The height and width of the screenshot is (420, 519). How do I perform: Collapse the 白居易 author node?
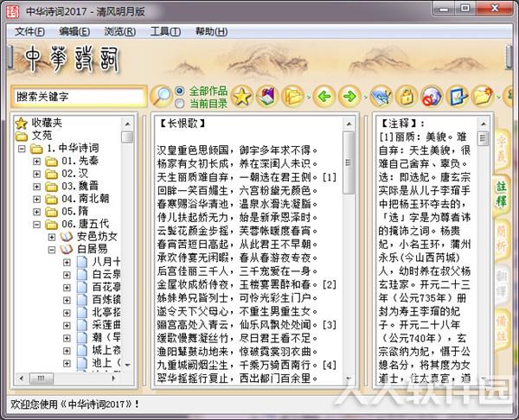point(52,250)
